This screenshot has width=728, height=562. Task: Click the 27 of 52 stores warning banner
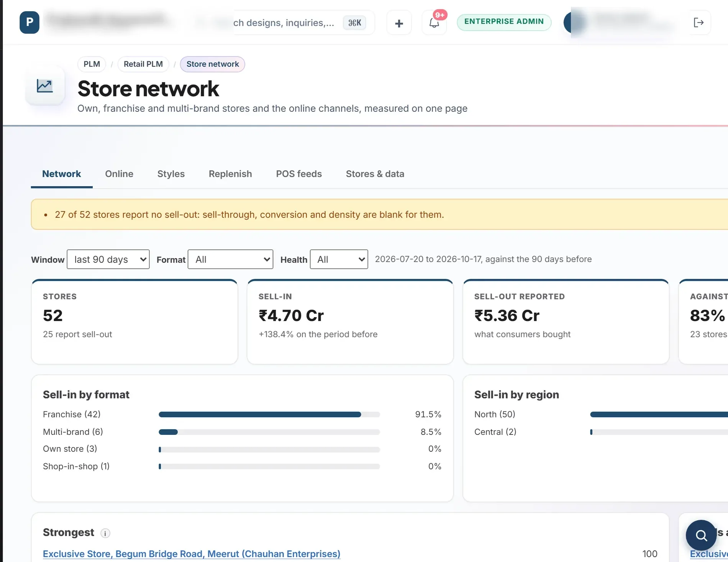click(379, 215)
